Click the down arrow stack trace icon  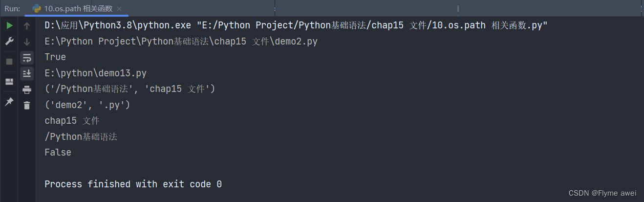coord(27,42)
